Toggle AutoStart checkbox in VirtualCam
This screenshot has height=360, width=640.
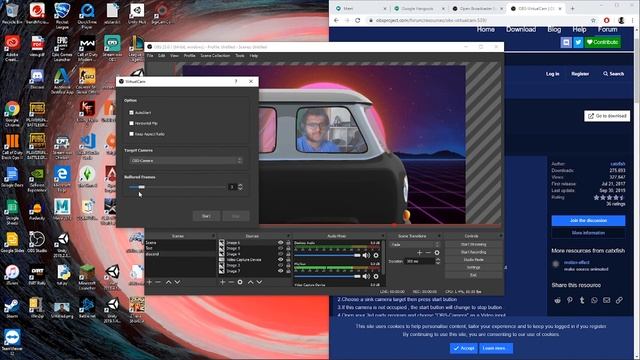tap(131, 112)
